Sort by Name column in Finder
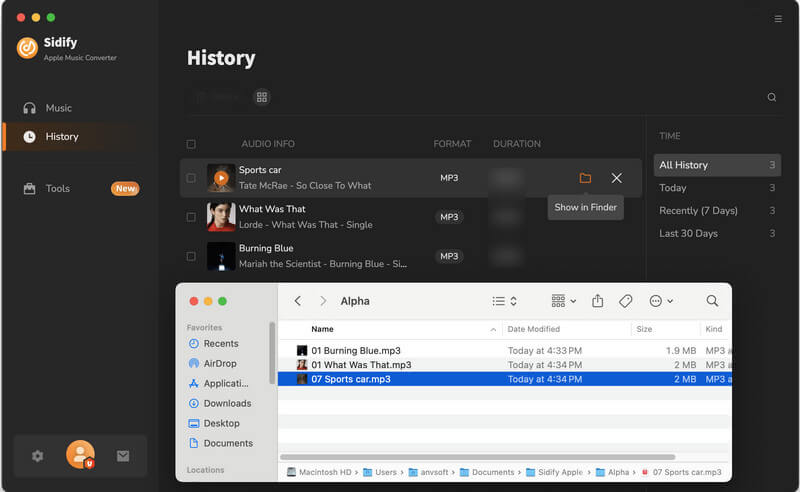This screenshot has height=492, width=800. [x=322, y=329]
